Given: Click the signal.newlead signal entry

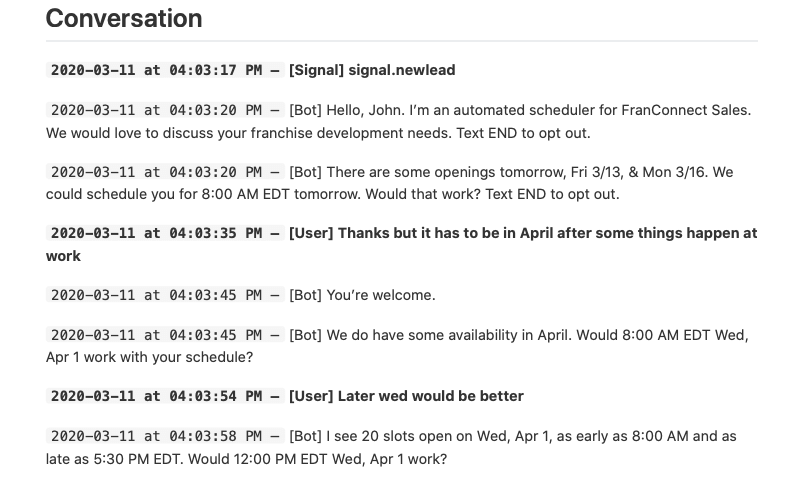Looking at the screenshot, I should 402,70.
